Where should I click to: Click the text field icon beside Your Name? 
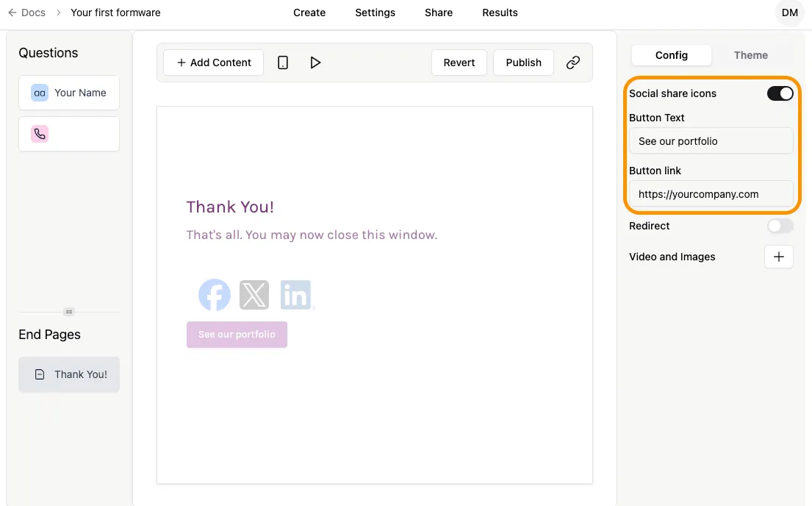(x=39, y=93)
